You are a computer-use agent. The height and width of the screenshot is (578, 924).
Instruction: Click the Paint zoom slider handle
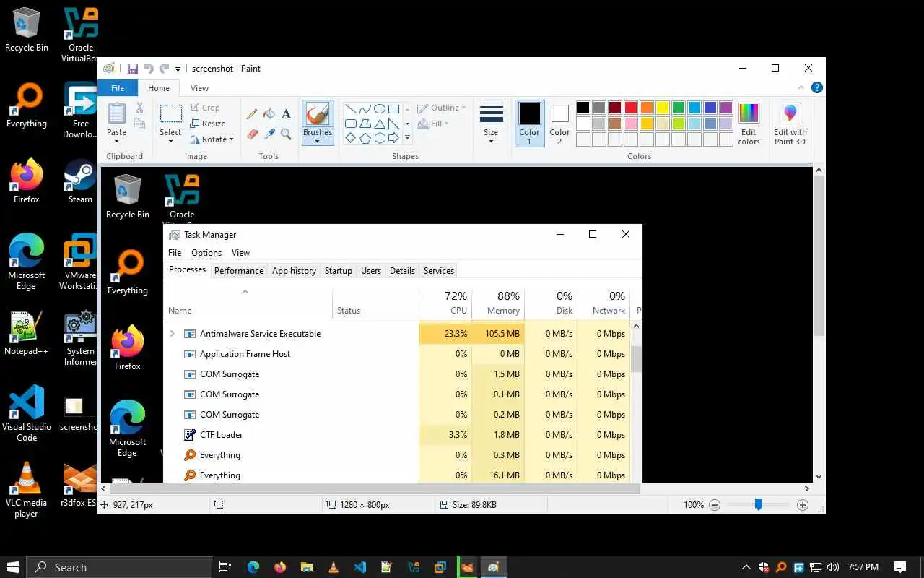(759, 505)
